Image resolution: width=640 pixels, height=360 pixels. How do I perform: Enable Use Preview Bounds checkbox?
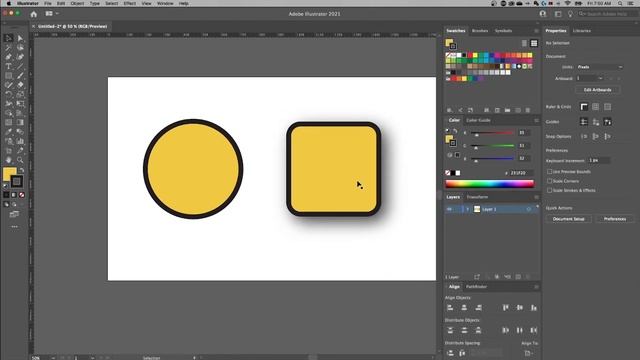pos(549,171)
